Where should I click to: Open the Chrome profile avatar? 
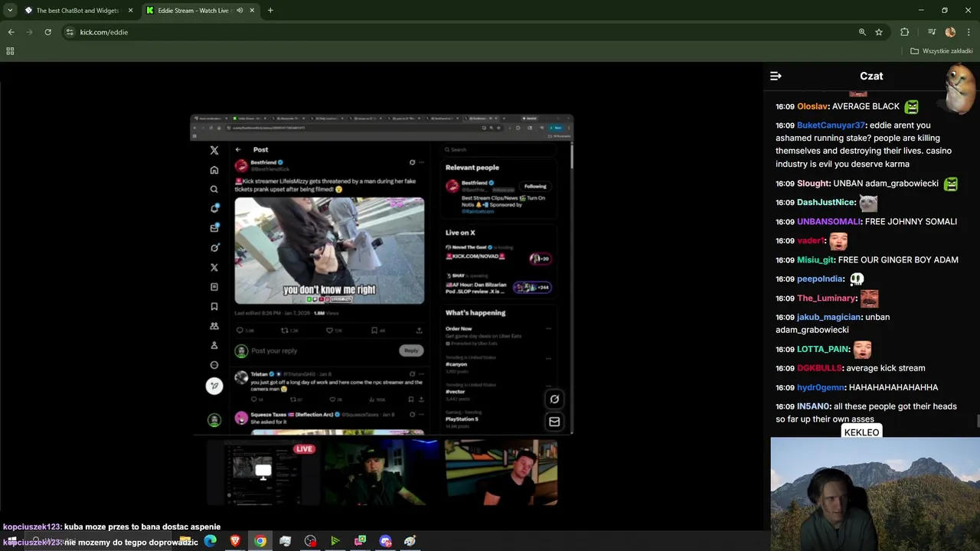pyautogui.click(x=950, y=32)
